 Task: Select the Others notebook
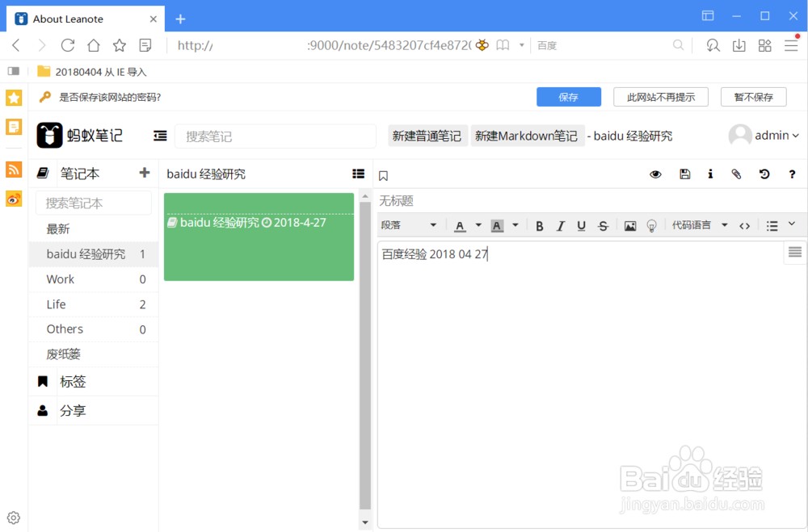click(93, 329)
